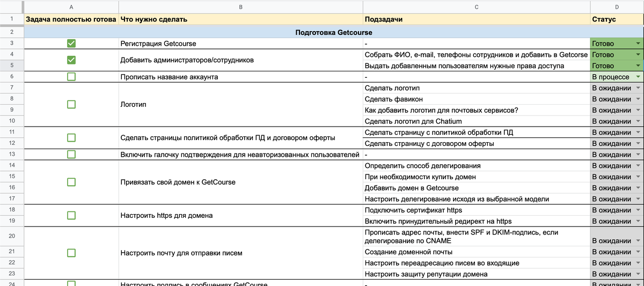
Task: Select column B header
Action: pyautogui.click(x=240, y=7)
